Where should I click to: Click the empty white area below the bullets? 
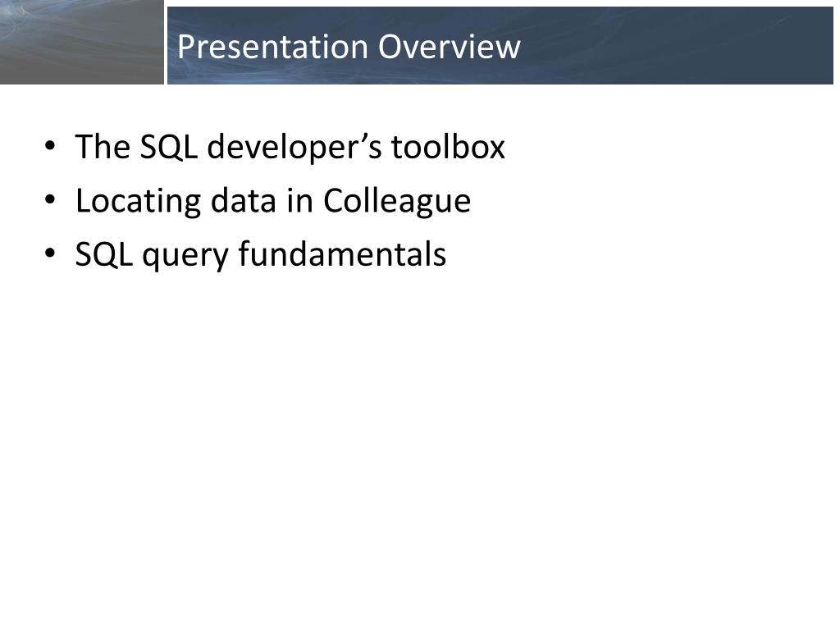[420, 440]
